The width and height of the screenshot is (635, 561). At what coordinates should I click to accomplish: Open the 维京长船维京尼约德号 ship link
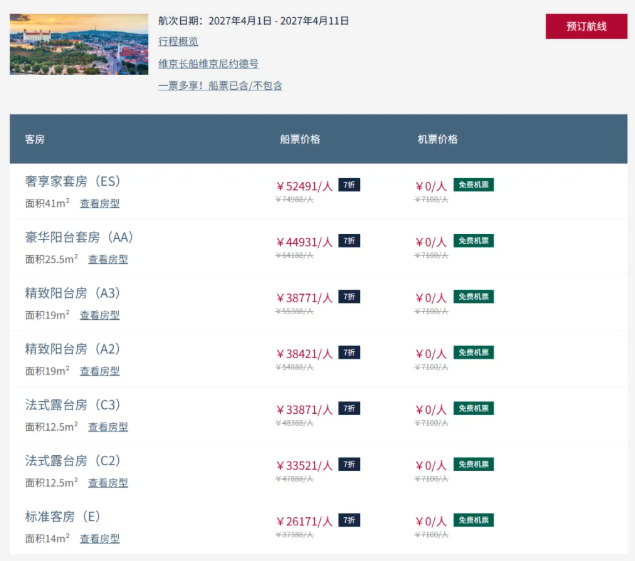[208, 64]
